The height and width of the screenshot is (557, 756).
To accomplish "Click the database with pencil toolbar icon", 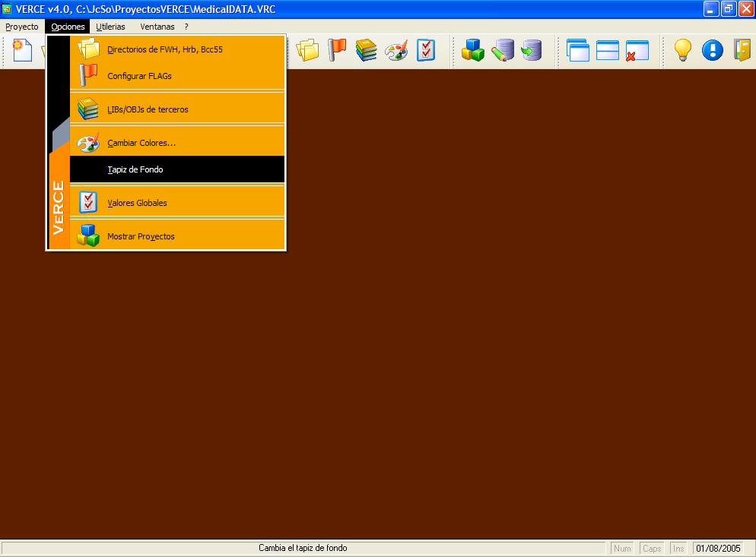I will click(502, 51).
